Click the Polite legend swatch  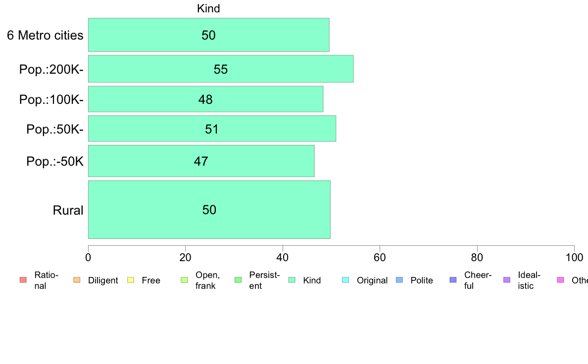(x=399, y=280)
